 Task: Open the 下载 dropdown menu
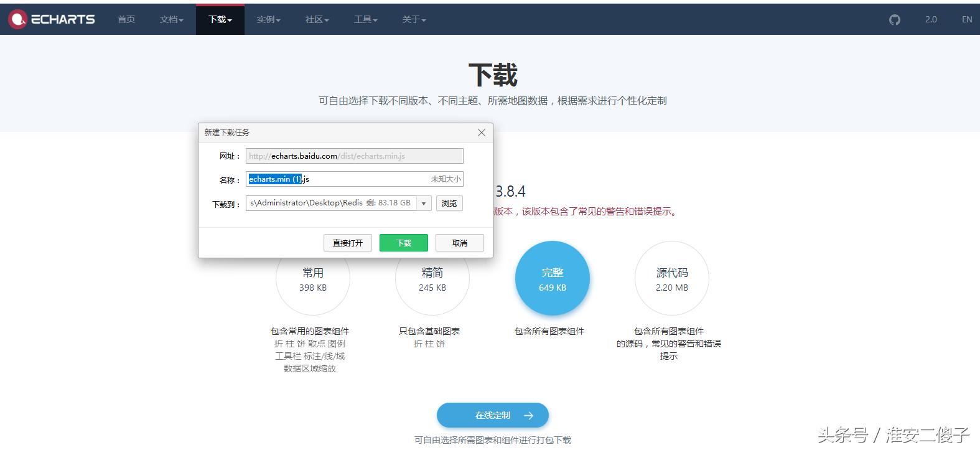(x=220, y=19)
